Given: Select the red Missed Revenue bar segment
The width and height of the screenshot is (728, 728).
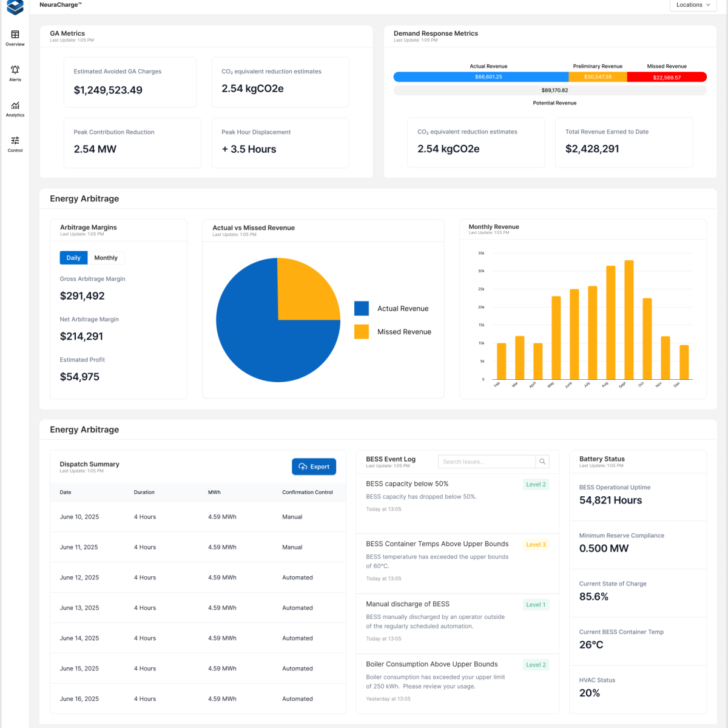Looking at the screenshot, I should point(666,77).
